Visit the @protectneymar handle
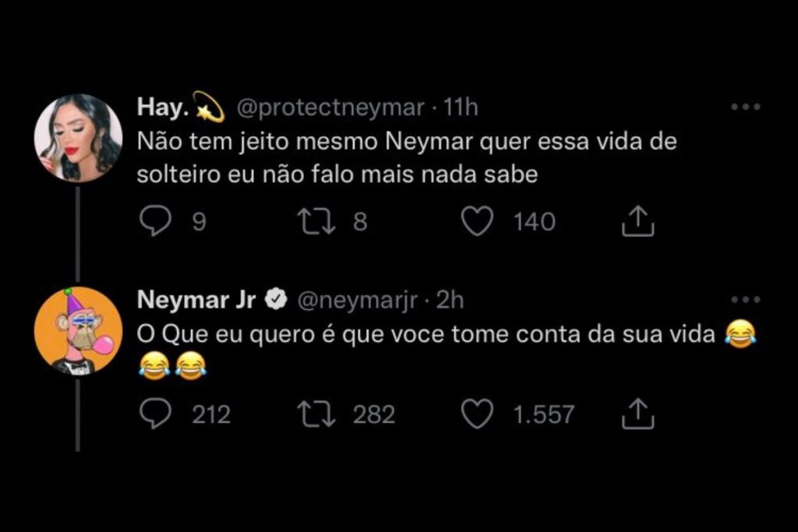 pyautogui.click(x=330, y=108)
